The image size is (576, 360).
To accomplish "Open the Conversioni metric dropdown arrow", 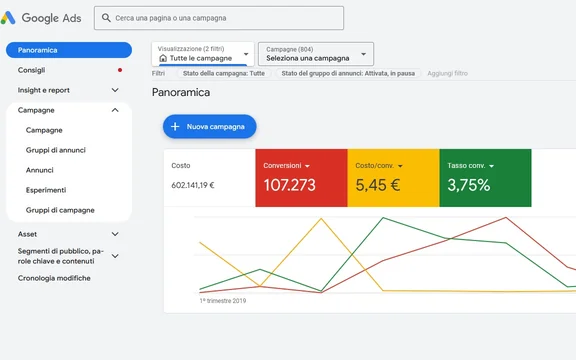I will click(307, 166).
